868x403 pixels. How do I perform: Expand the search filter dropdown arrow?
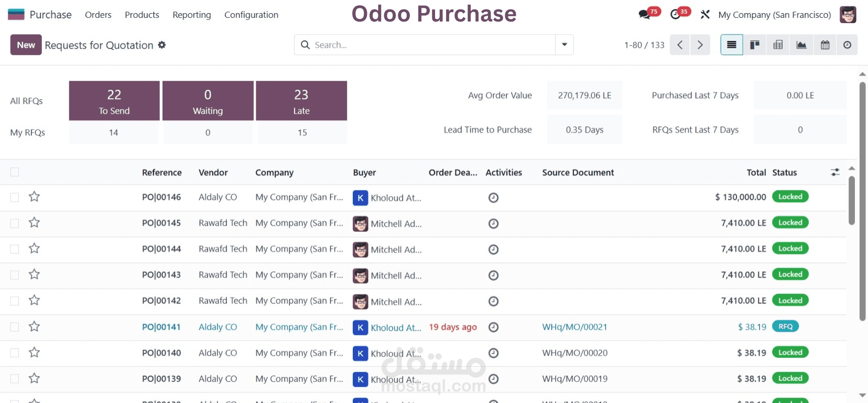click(x=565, y=45)
